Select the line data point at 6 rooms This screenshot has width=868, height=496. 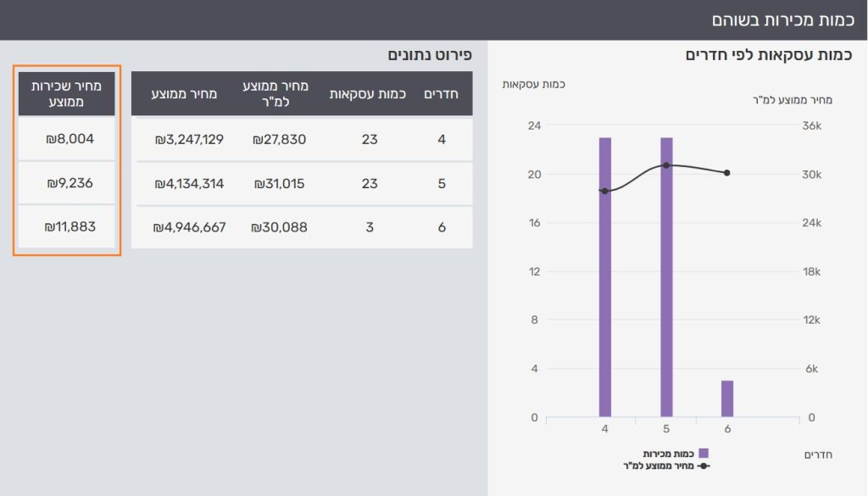727,173
